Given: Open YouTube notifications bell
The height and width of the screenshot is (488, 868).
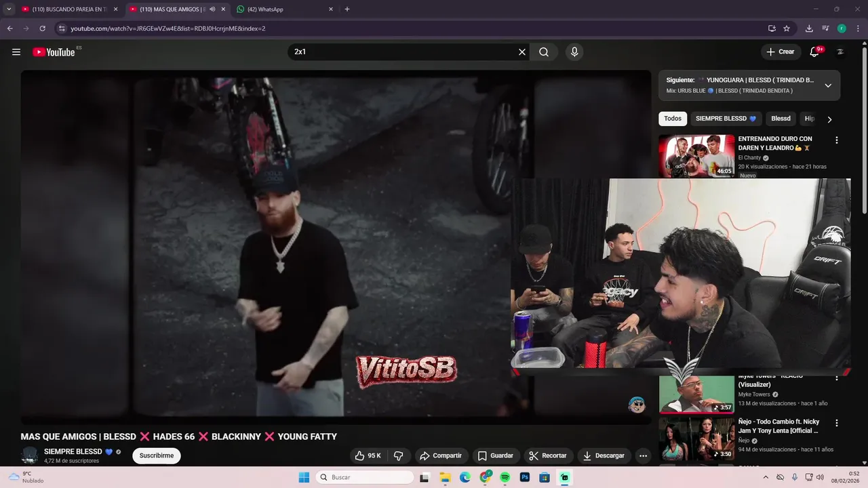Looking at the screenshot, I should [x=815, y=52].
